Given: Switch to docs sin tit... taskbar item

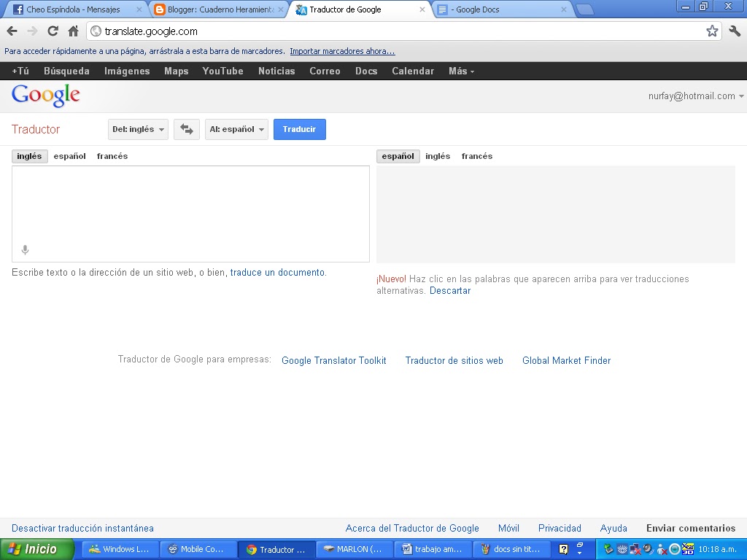Looking at the screenshot, I should click(510, 549).
